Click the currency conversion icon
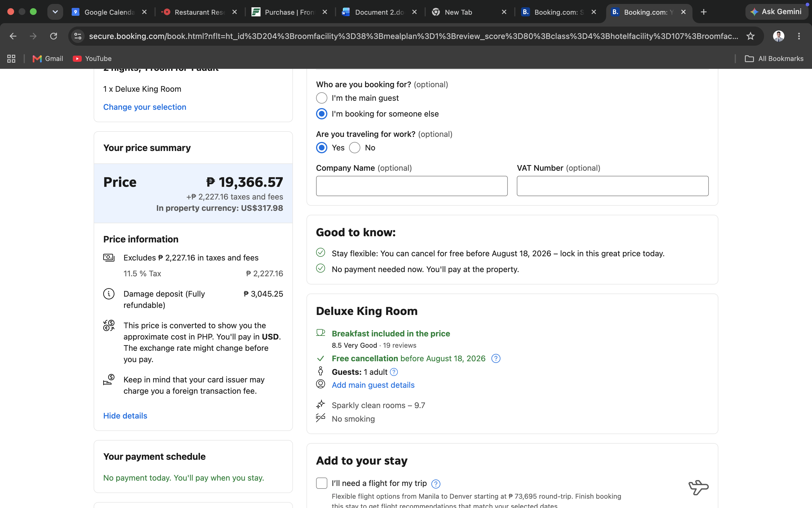 [x=109, y=325]
